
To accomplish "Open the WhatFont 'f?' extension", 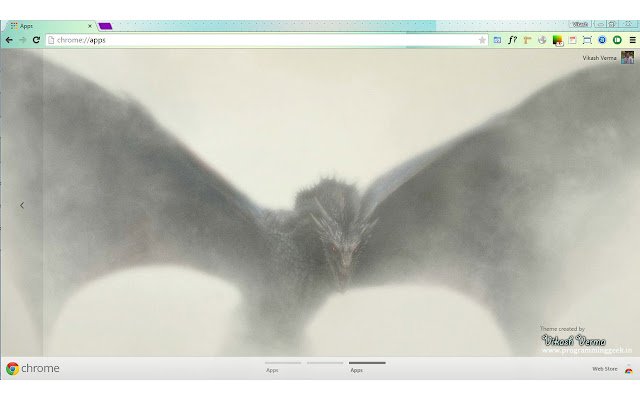I will [x=512, y=40].
